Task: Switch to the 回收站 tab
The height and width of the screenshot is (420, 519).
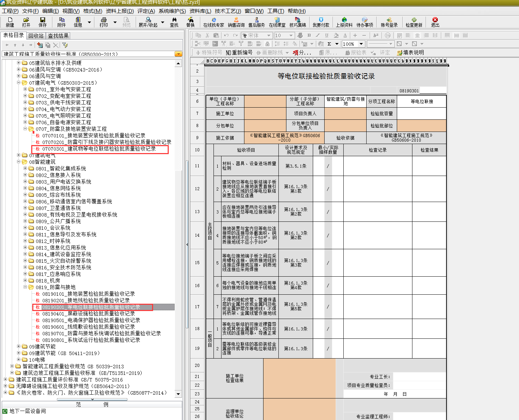Action: [x=36, y=36]
